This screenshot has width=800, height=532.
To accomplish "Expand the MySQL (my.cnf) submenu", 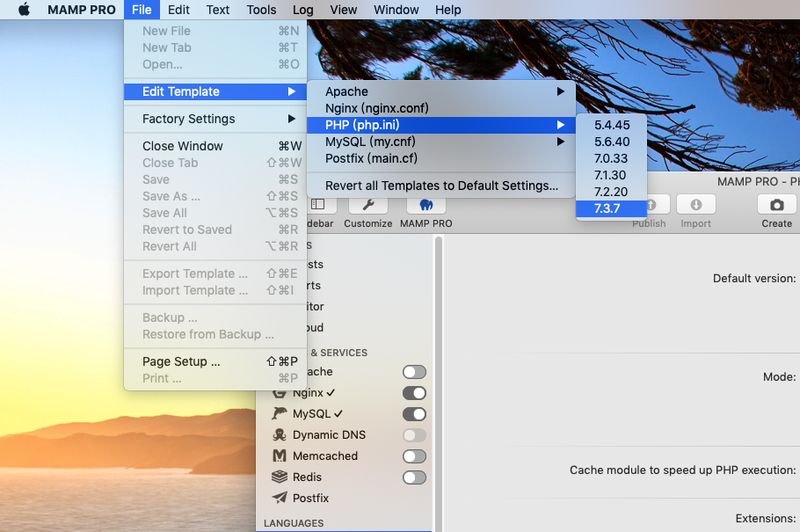I will click(x=441, y=142).
